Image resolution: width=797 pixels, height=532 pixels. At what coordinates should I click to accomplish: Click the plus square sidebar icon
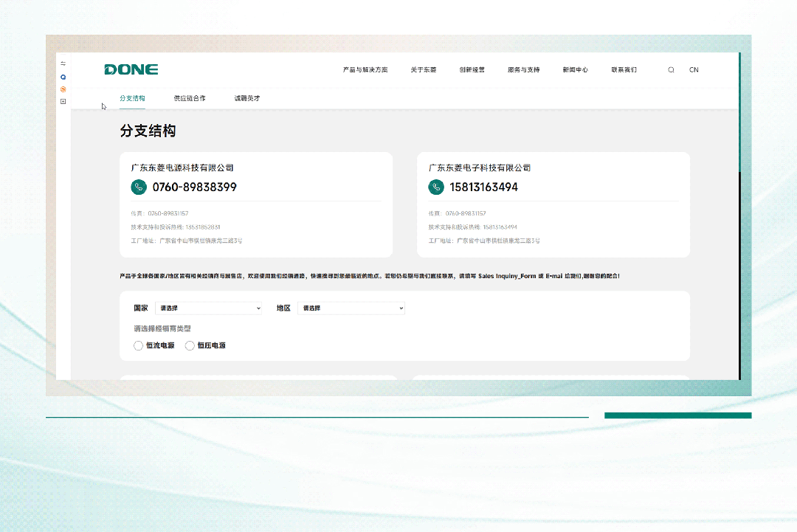[x=63, y=102]
